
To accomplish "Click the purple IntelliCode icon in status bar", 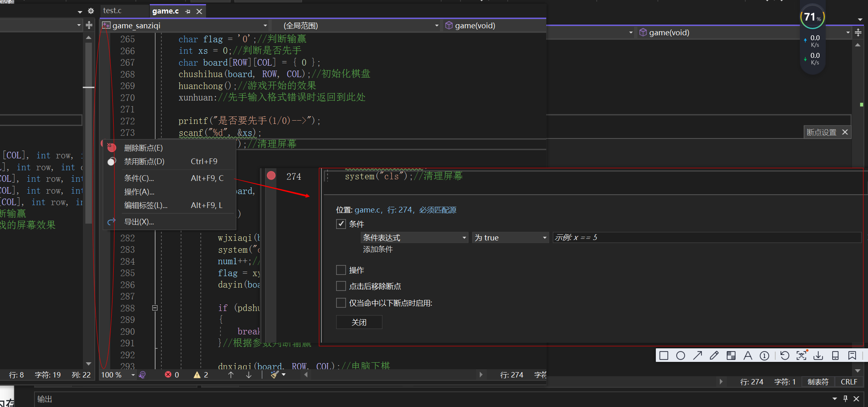I will pos(142,375).
